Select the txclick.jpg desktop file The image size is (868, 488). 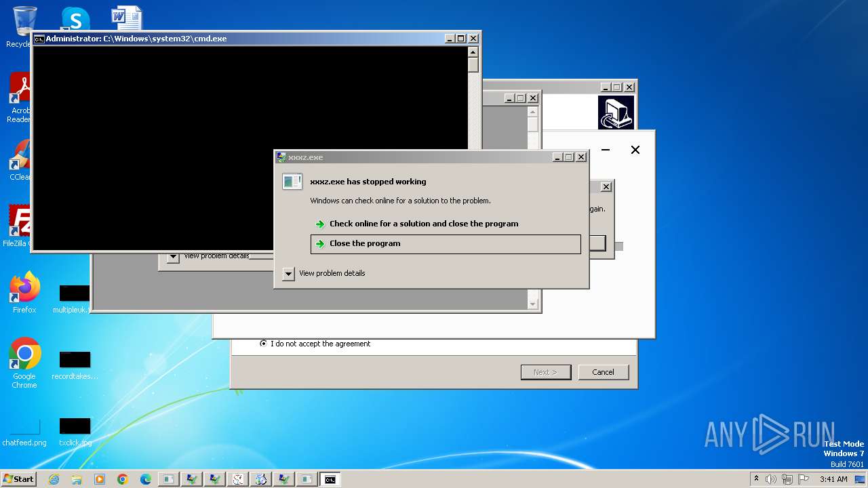(75, 433)
